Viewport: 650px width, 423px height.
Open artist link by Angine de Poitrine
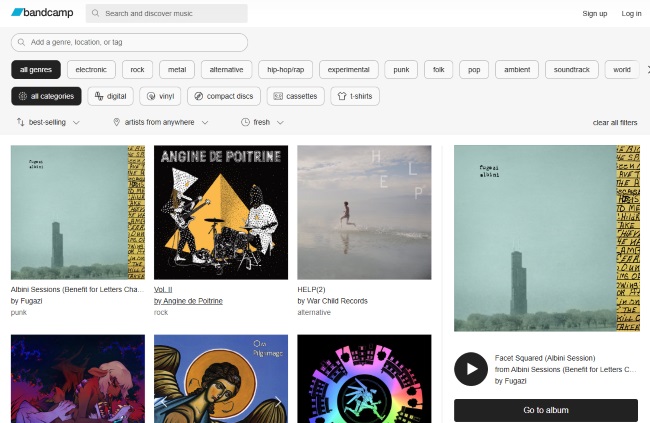click(188, 301)
